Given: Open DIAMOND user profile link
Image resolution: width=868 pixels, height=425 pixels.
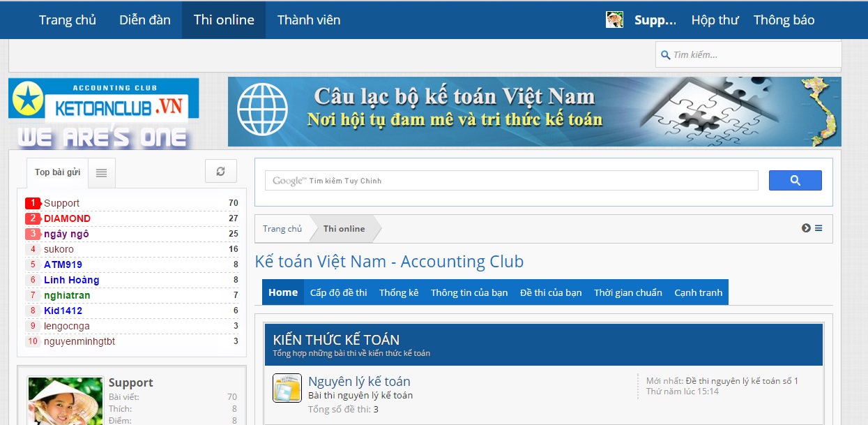Looking at the screenshot, I should [67, 218].
